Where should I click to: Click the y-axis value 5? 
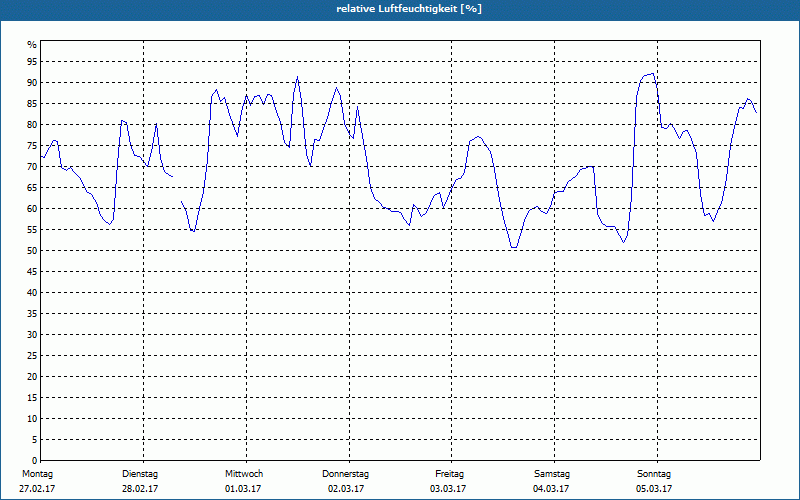pos(34,440)
